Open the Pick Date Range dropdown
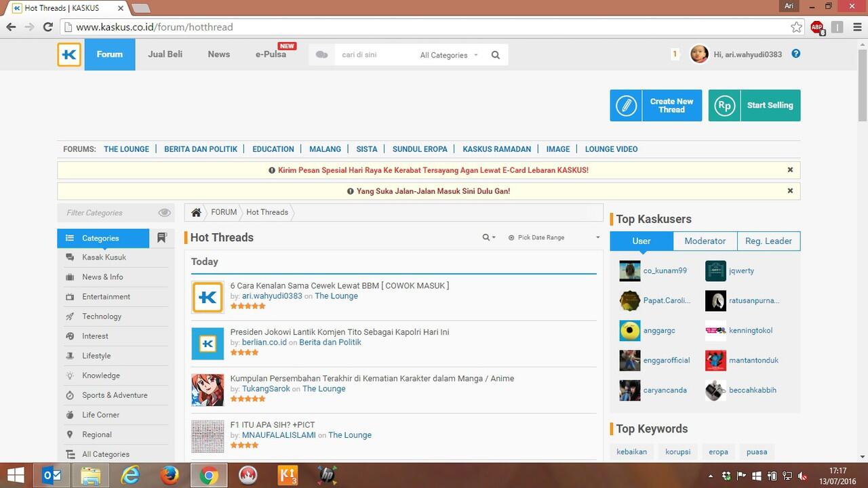 [554, 237]
